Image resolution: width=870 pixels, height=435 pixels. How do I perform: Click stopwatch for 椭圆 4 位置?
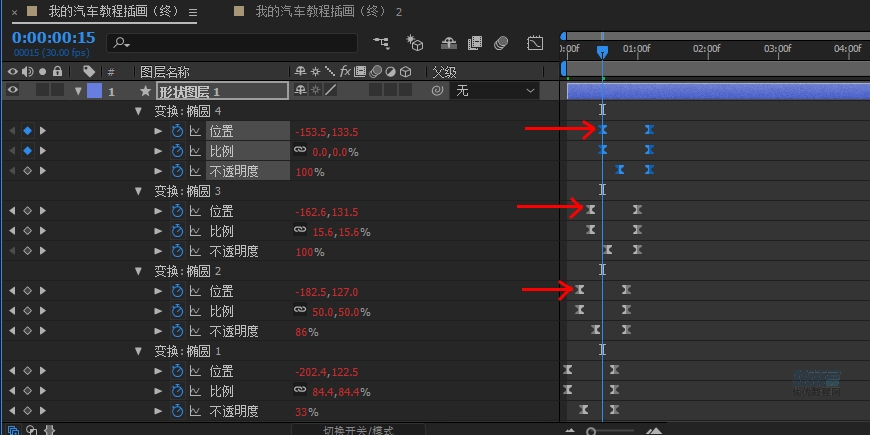click(177, 131)
